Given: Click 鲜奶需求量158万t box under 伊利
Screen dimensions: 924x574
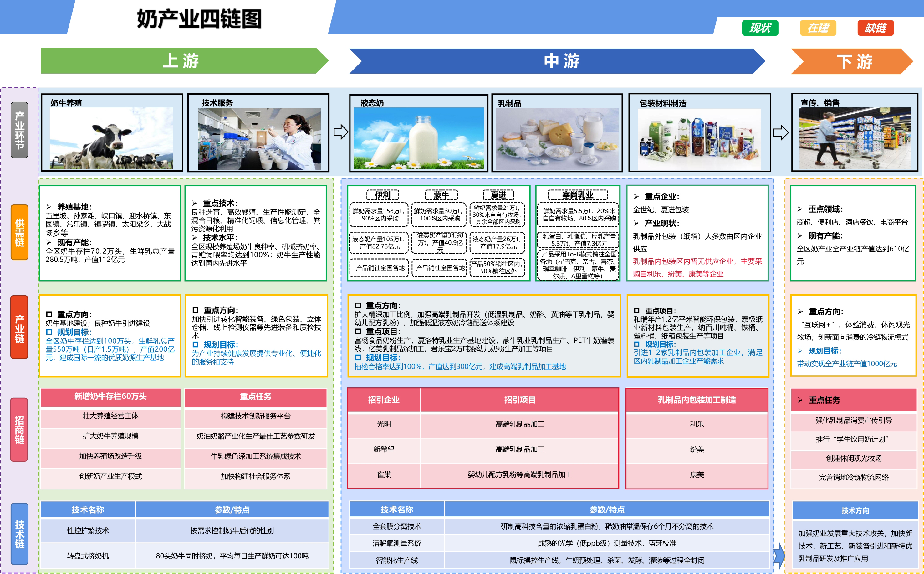Looking at the screenshot, I should tap(379, 215).
